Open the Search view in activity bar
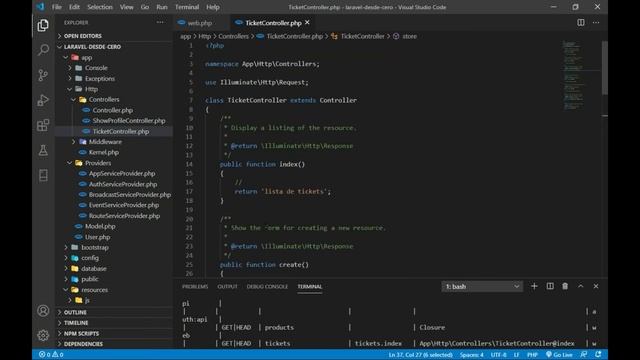This screenshot has height=360, width=640. tap(43, 50)
